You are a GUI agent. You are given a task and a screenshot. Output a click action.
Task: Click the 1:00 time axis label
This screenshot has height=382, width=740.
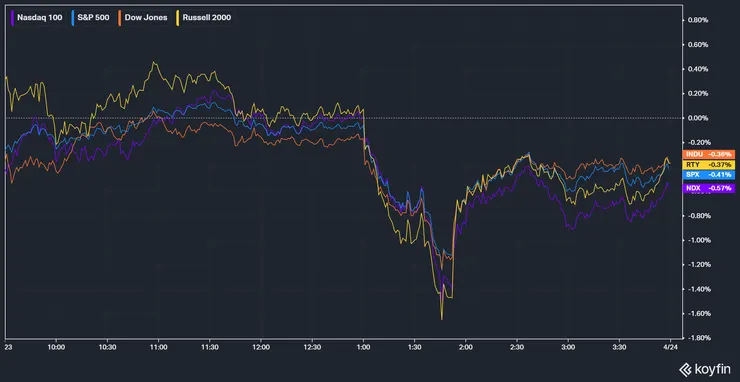(x=363, y=347)
